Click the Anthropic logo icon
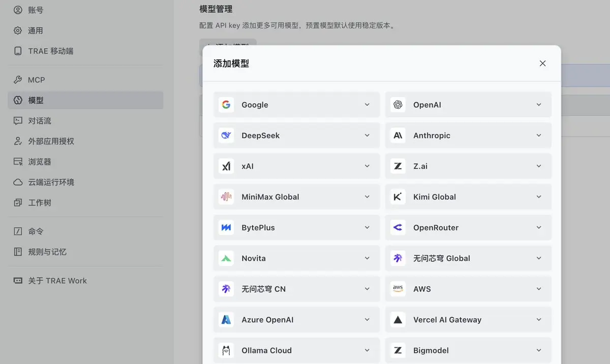Image resolution: width=610 pixels, height=364 pixels. click(x=398, y=136)
